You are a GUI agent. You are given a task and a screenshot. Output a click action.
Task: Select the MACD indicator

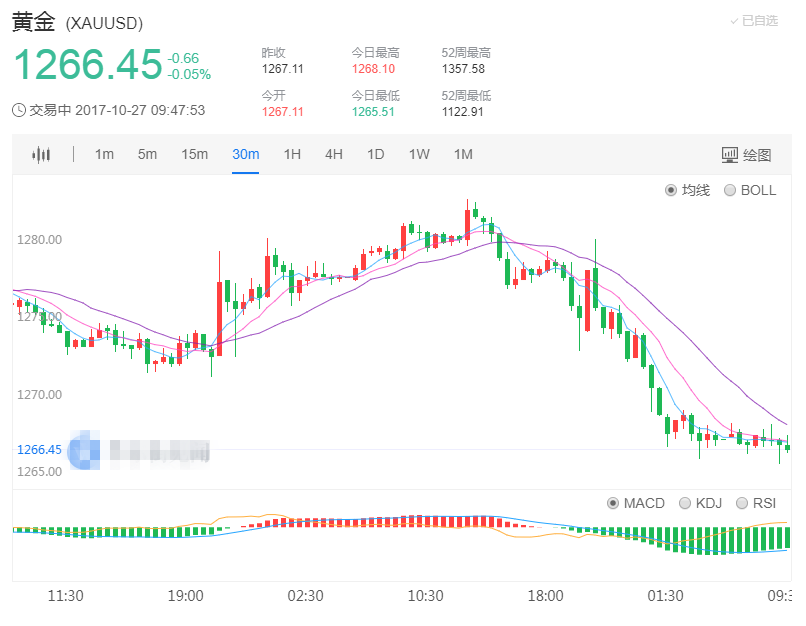pyautogui.click(x=635, y=503)
